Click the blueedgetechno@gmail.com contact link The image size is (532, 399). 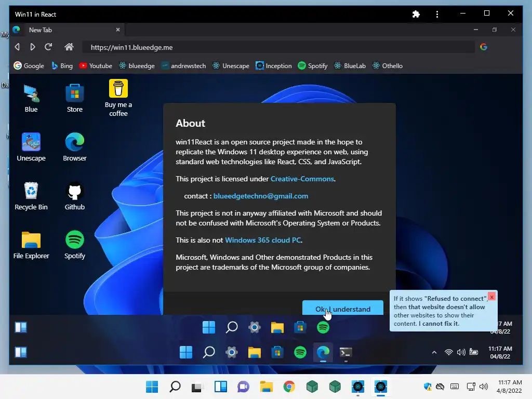pos(261,196)
